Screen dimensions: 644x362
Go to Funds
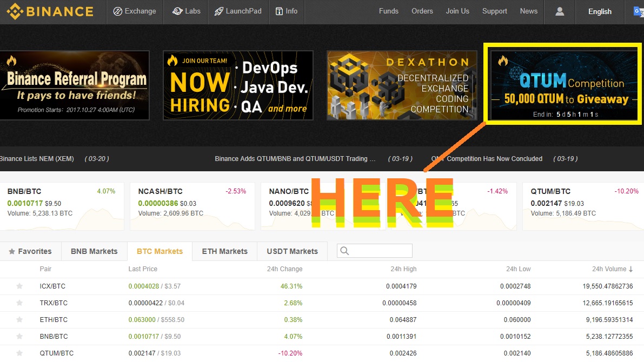pyautogui.click(x=389, y=11)
